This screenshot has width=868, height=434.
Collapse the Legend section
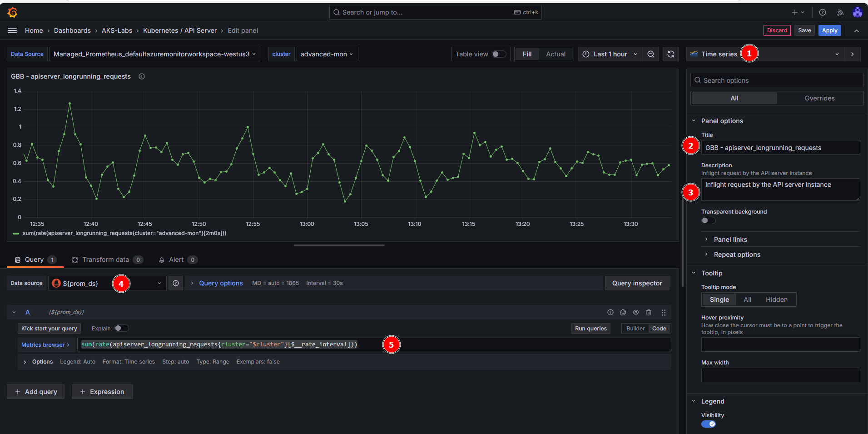click(712, 401)
